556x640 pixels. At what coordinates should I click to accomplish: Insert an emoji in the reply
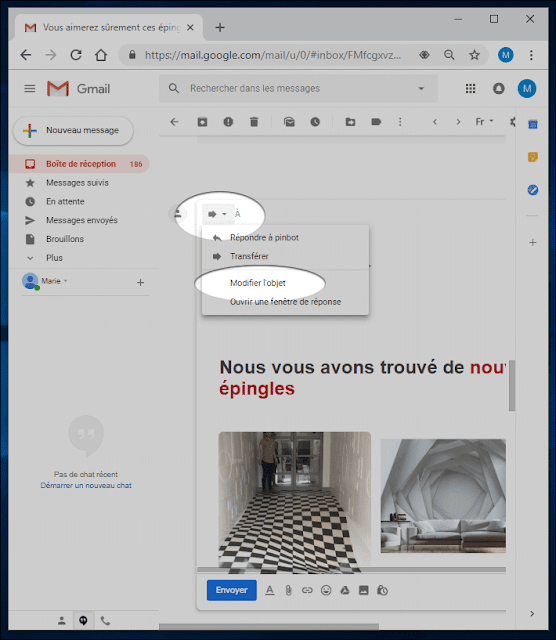(x=326, y=590)
